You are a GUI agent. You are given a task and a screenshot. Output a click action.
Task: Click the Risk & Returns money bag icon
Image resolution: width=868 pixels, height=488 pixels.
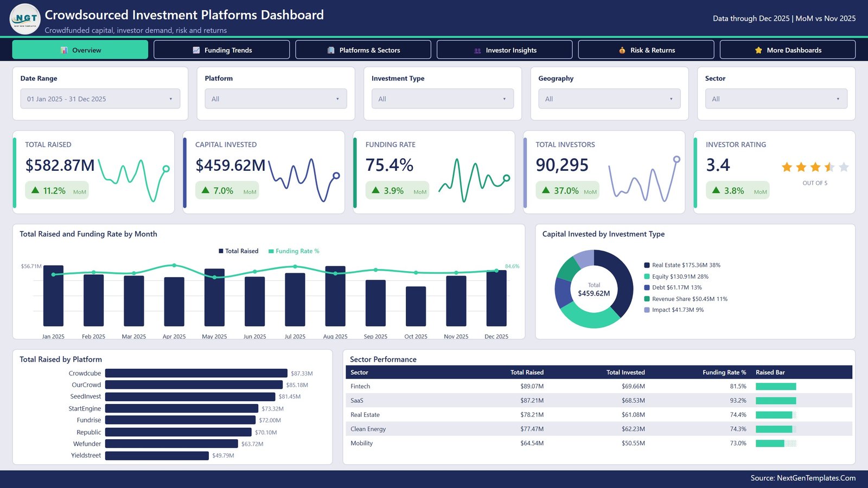(622, 50)
